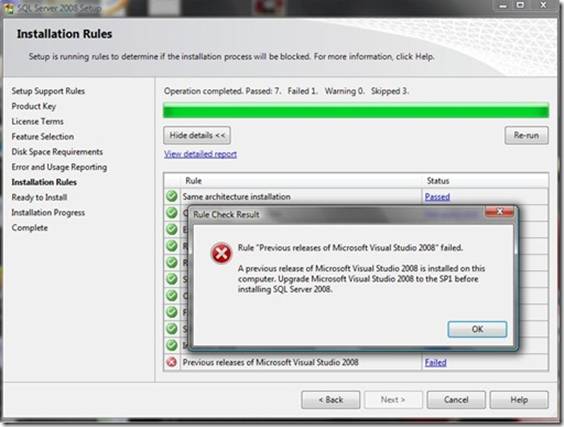Open the View detailed report link
The image size is (564, 427).
(x=200, y=154)
